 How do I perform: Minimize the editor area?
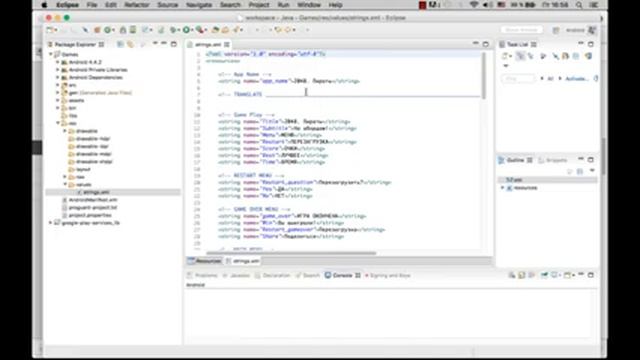point(476,44)
